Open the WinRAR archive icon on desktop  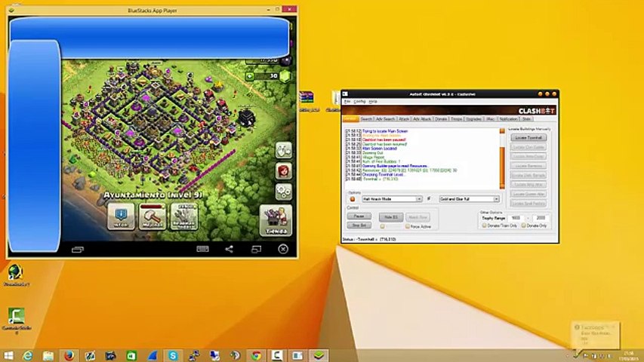[307, 101]
